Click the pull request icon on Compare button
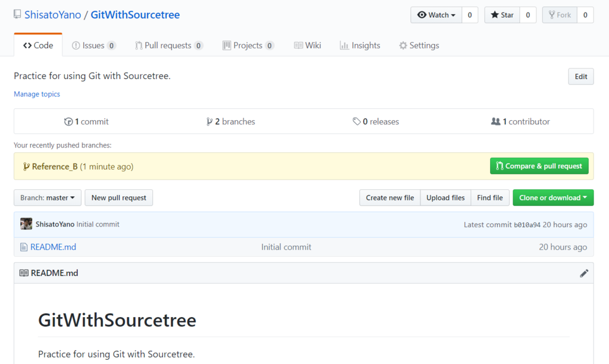Image resolution: width=609 pixels, height=364 pixels. [500, 166]
